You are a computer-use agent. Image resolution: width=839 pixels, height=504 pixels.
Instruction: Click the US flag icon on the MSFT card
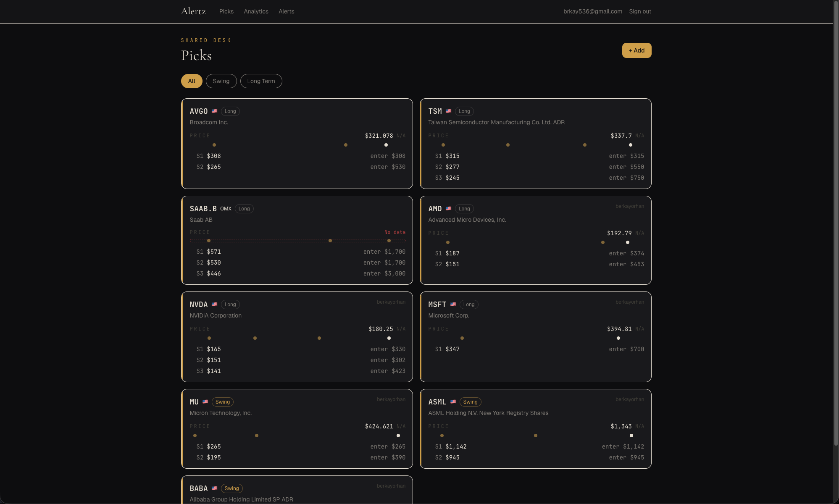(453, 304)
